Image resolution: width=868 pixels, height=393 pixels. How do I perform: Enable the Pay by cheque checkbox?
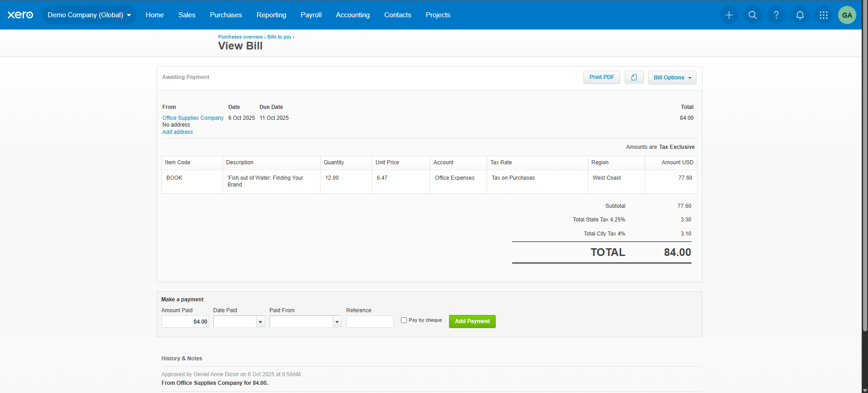pyautogui.click(x=404, y=320)
